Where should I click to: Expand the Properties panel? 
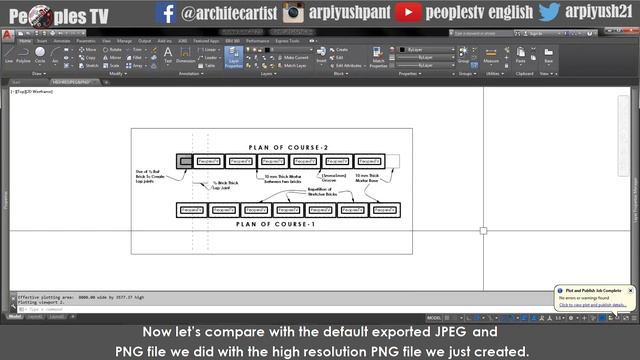pyautogui.click(x=410, y=73)
